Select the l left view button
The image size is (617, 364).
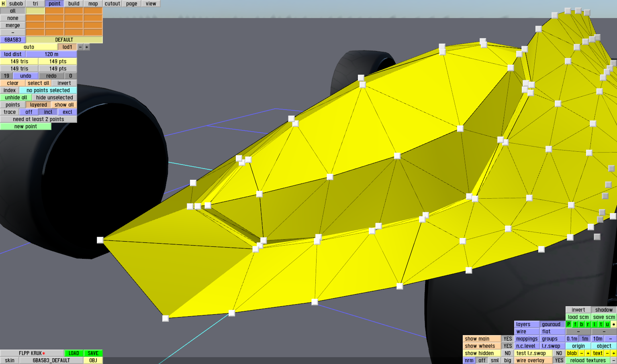[x=594, y=324]
